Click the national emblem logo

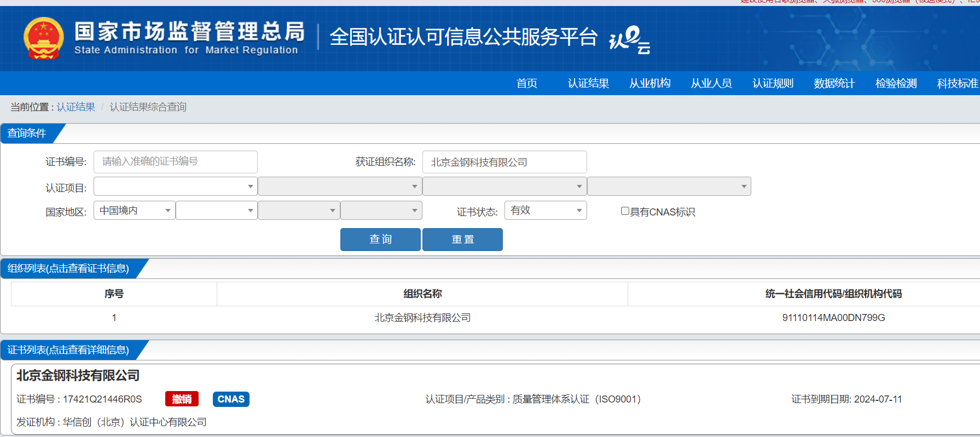tap(44, 38)
